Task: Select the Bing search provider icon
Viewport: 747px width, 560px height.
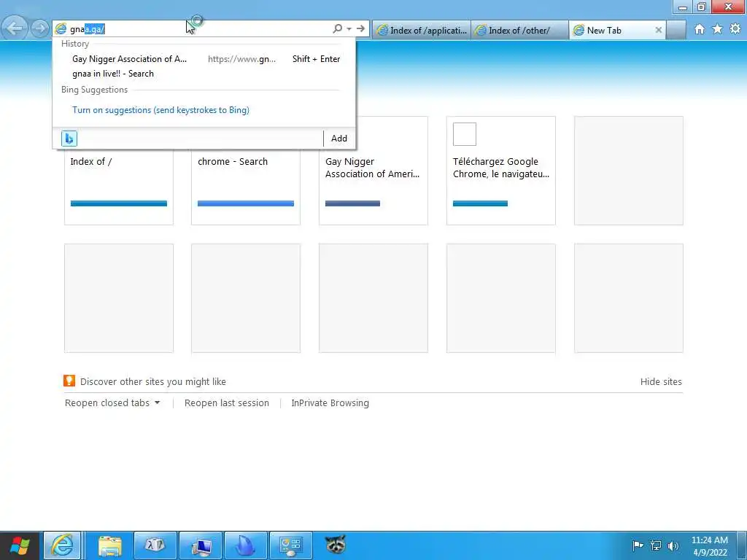Action: point(69,139)
